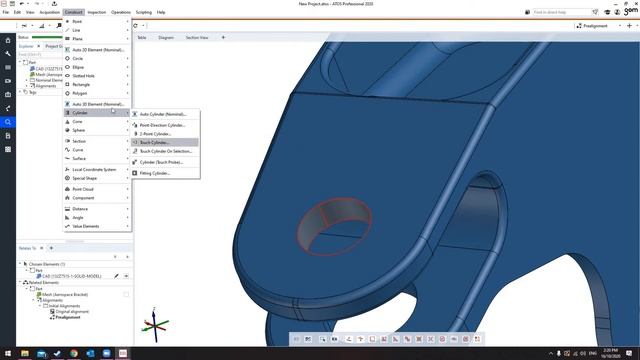Image resolution: width=640 pixels, height=360 pixels.
Task: Click the coordinate axes triad in viewport
Action: click(x=155, y=325)
